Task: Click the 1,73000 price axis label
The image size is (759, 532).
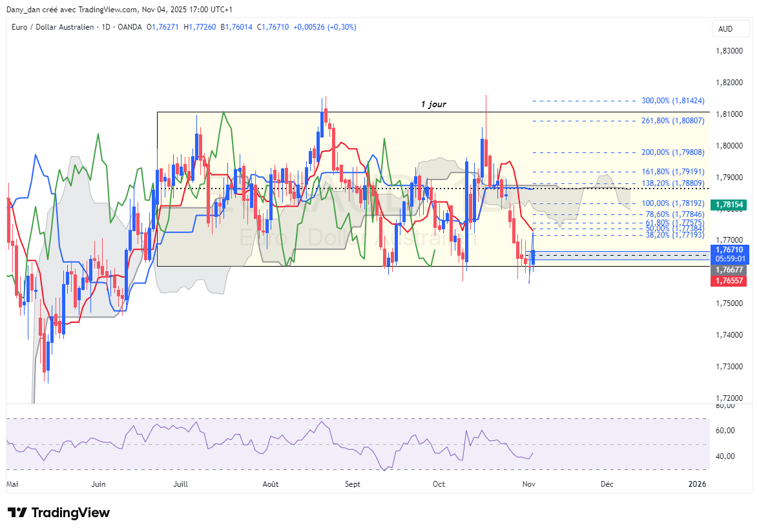Action: point(729,366)
